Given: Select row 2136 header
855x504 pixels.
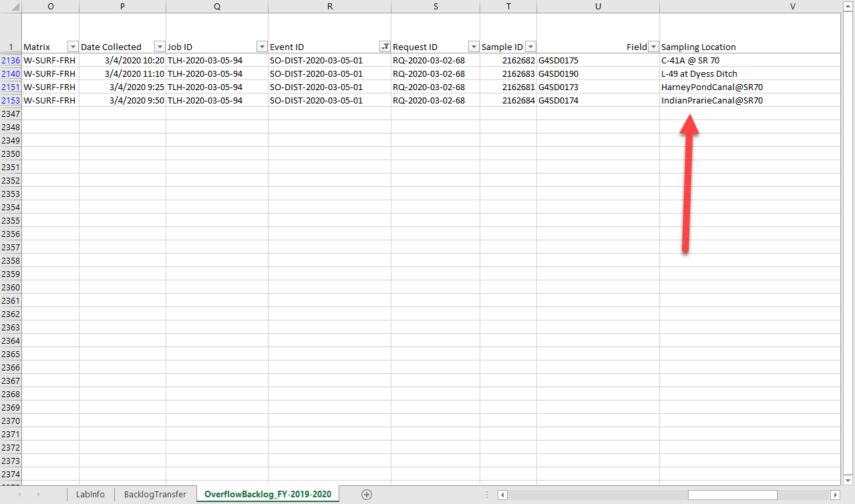Looking at the screenshot, I should (x=11, y=60).
